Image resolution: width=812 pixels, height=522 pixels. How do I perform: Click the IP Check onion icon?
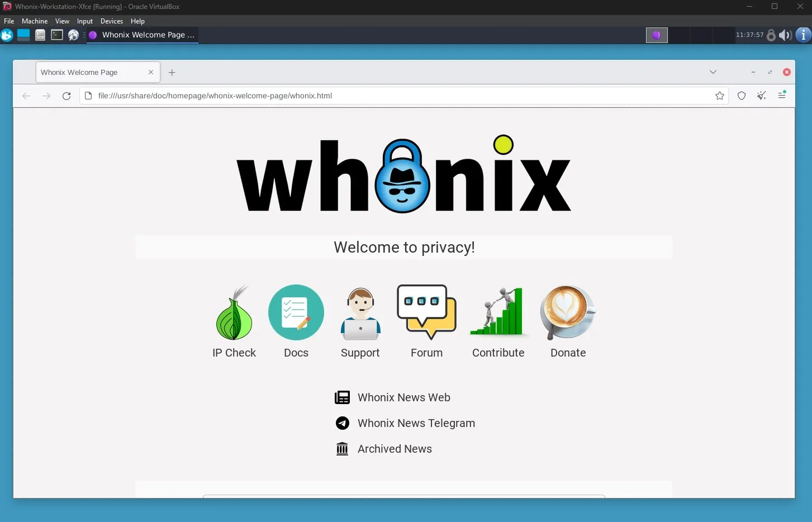(234, 313)
